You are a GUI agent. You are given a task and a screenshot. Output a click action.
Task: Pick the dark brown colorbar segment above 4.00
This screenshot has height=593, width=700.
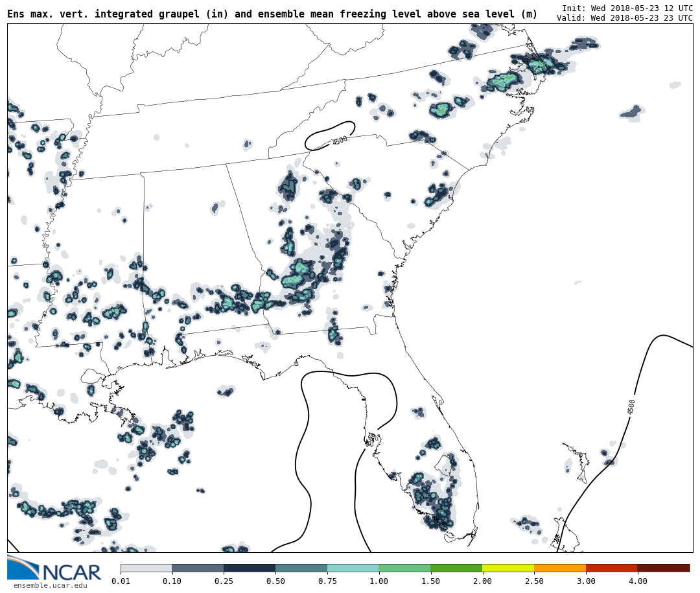coord(663,568)
